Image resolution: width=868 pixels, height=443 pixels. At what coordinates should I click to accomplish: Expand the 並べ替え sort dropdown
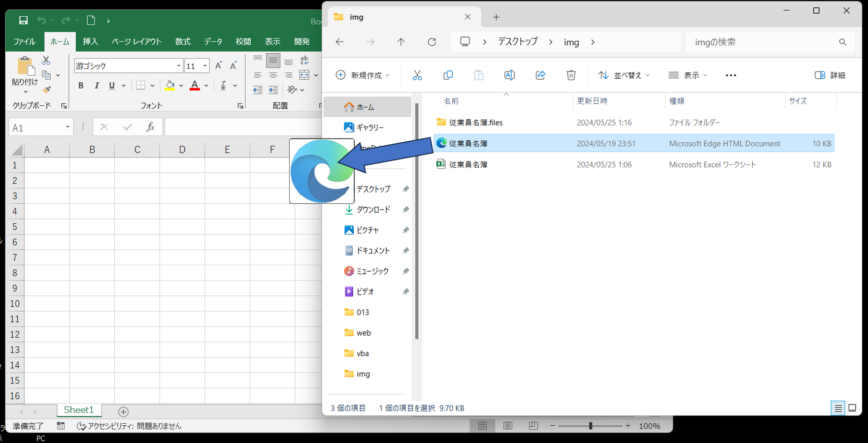(x=624, y=75)
